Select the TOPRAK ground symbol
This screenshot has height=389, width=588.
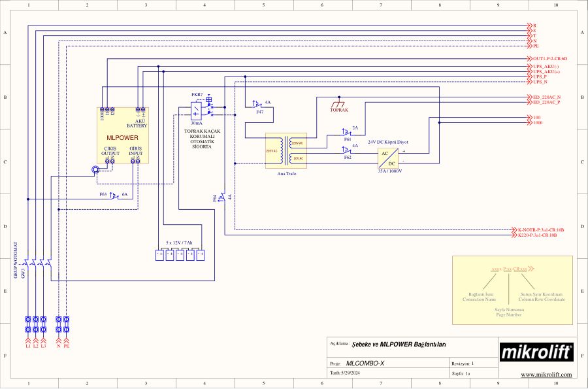tap(339, 103)
